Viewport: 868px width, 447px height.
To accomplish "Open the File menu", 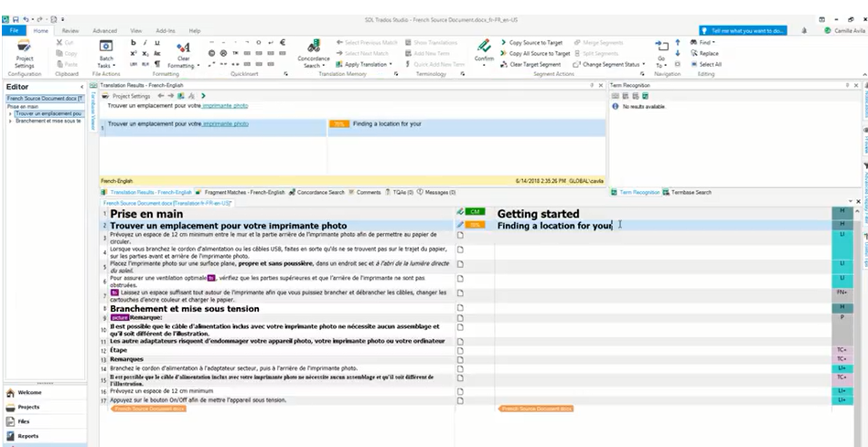I will (x=14, y=30).
